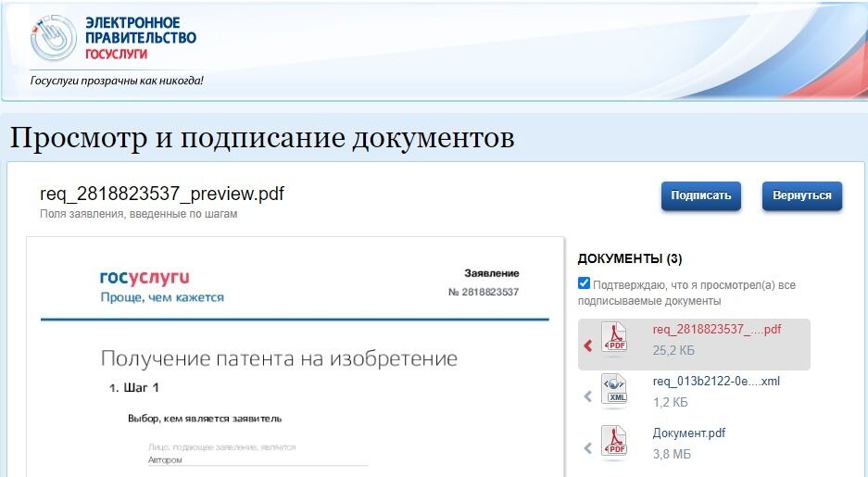The height and width of the screenshot is (477, 868).
Task: Click the 25,2 КБ file size
Action: (x=673, y=350)
